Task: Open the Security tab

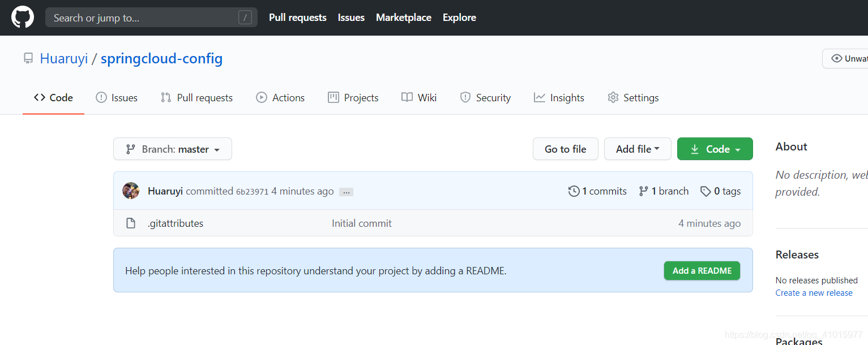Action: click(x=485, y=97)
